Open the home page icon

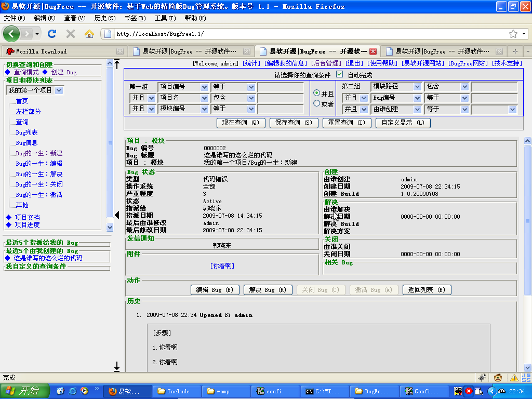pos(89,34)
